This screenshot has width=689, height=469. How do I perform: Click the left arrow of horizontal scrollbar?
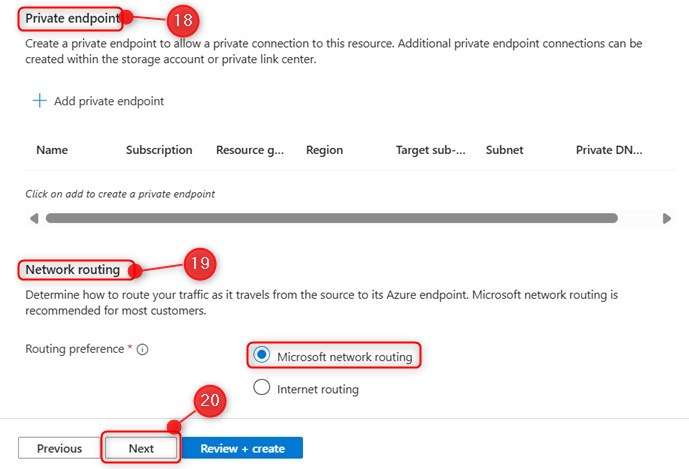coord(34,218)
